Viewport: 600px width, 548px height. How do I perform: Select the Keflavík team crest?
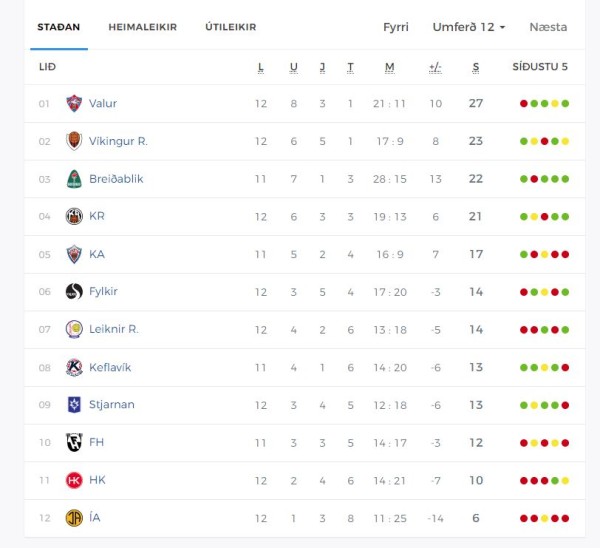[74, 367]
